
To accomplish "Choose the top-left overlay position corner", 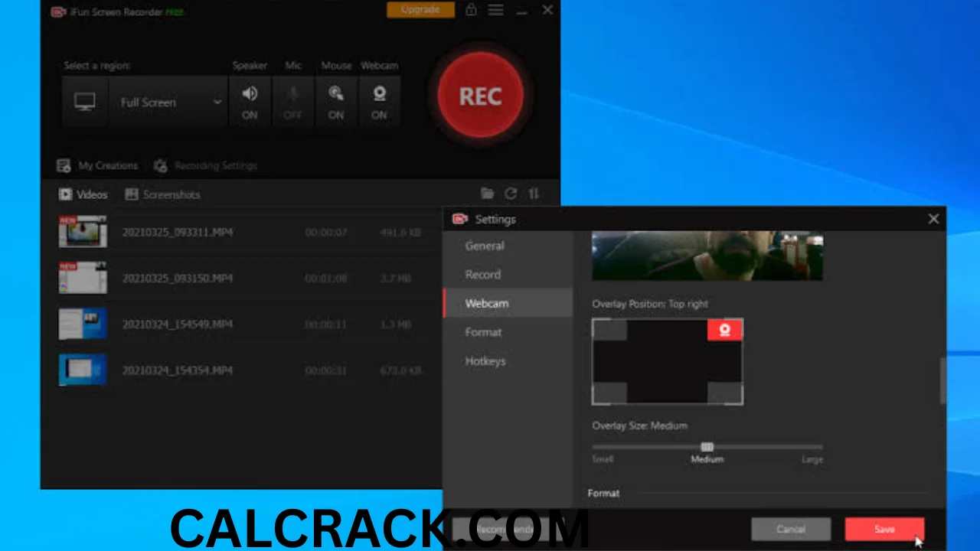I will [x=609, y=330].
